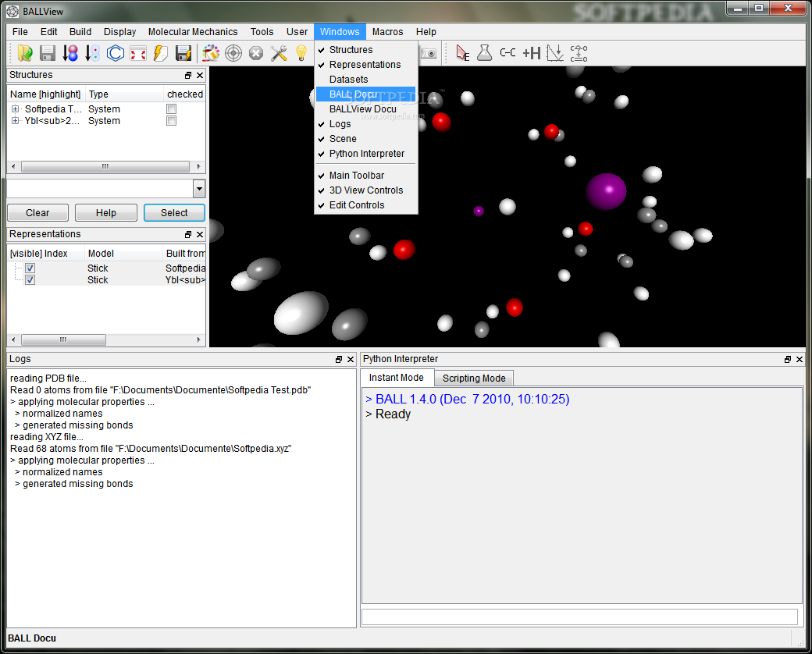Click the Clear button
This screenshot has width=812, height=654.
37,213
